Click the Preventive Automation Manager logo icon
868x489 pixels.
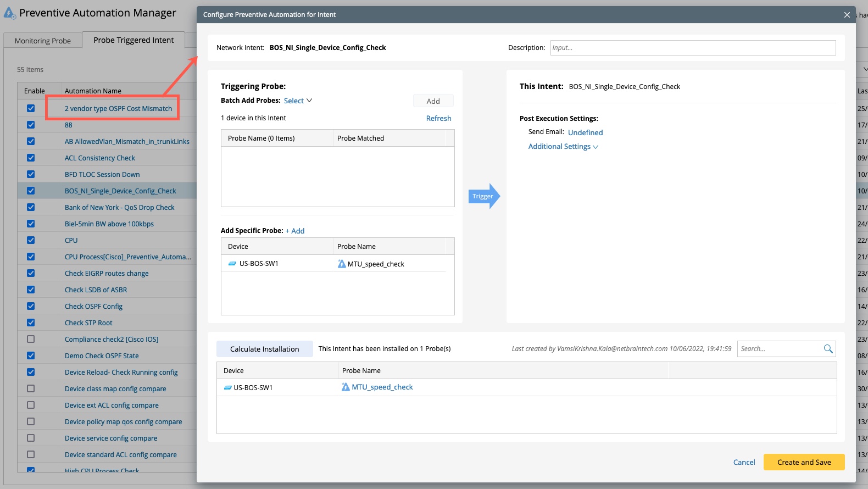point(9,13)
